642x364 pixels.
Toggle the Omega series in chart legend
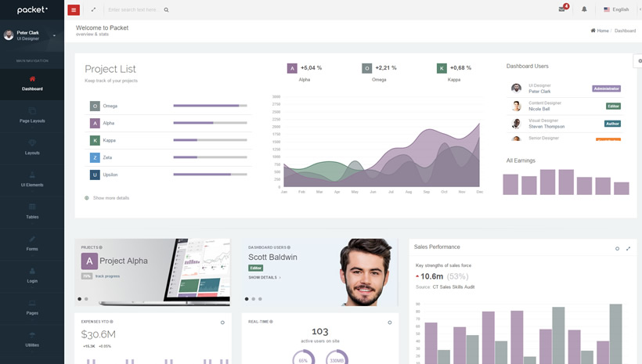(x=366, y=68)
